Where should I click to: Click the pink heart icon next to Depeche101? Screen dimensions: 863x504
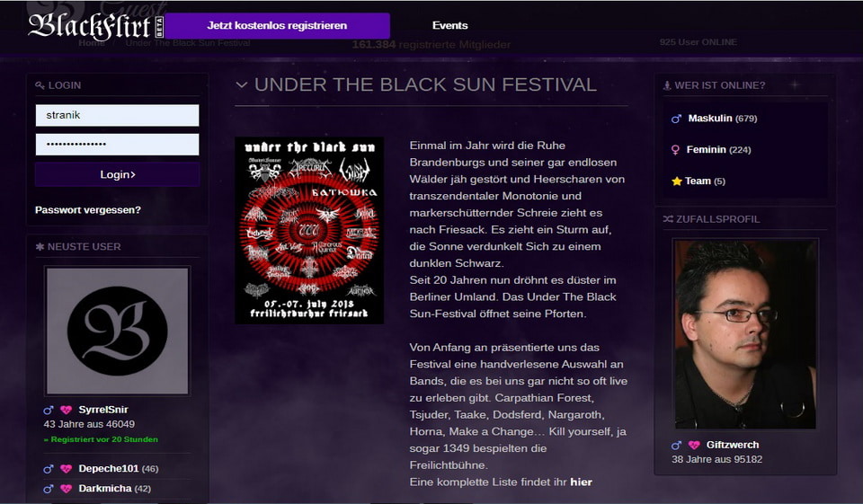66,469
